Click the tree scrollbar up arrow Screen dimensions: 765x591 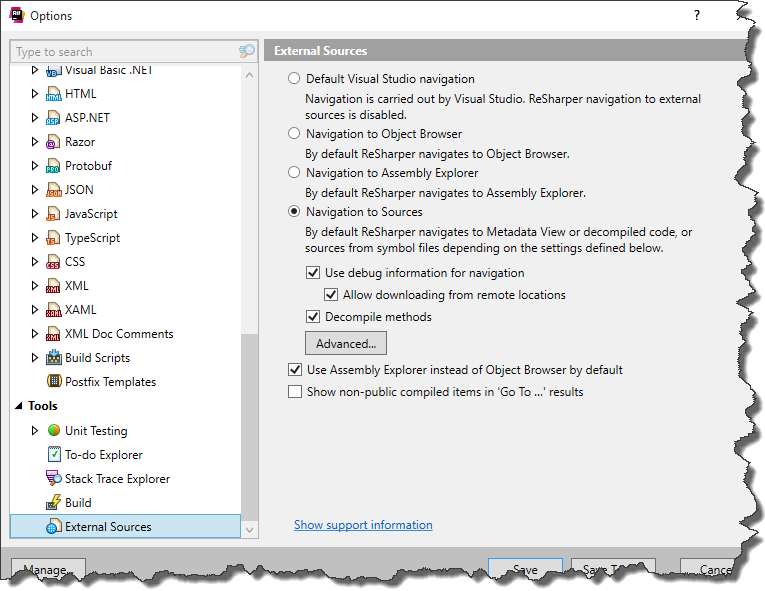coord(249,75)
